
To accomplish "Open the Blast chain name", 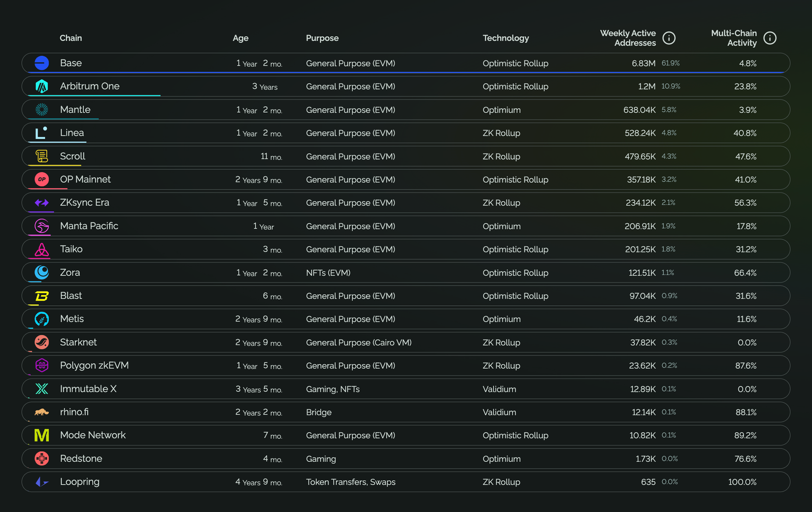I will (71, 296).
